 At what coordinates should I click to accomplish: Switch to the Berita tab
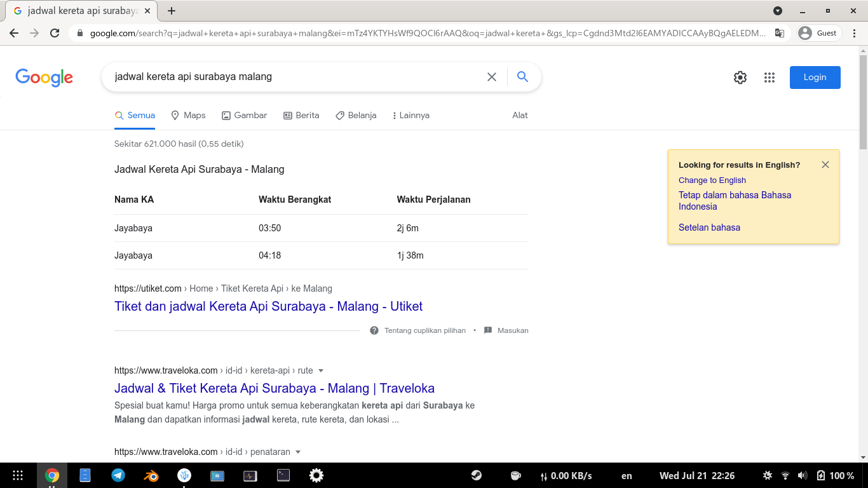pos(301,115)
